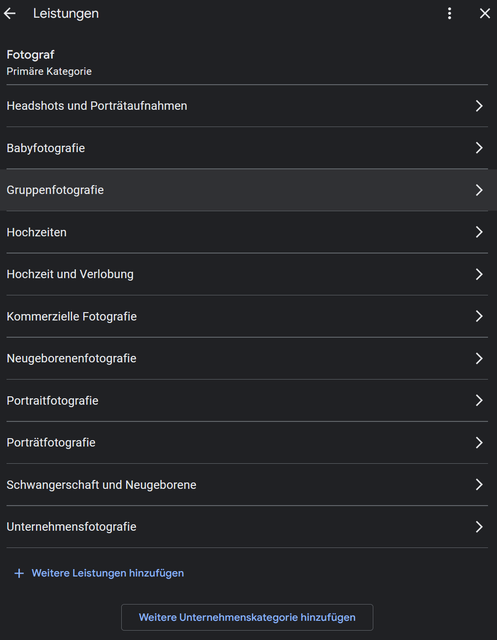Select the Gruppenfotografie service entry
This screenshot has height=640, width=497.
tap(248, 190)
